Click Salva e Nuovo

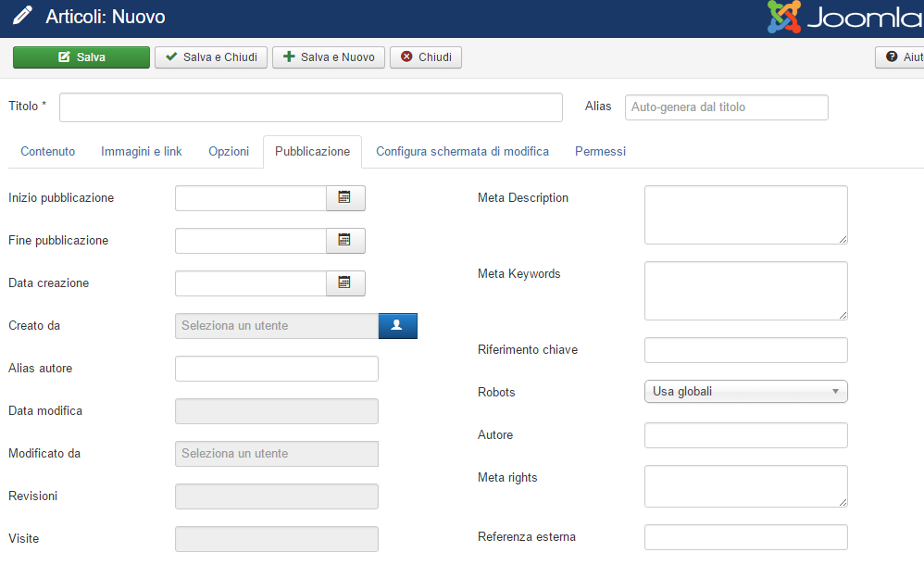[329, 56]
